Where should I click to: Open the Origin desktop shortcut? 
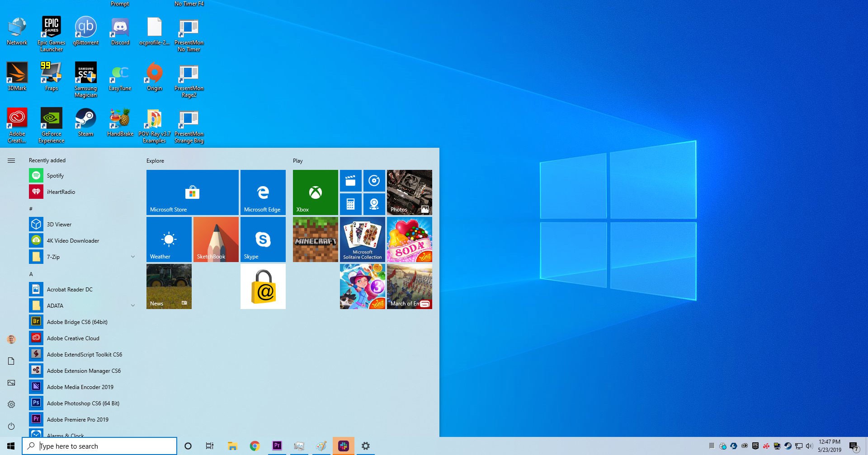[x=154, y=77]
